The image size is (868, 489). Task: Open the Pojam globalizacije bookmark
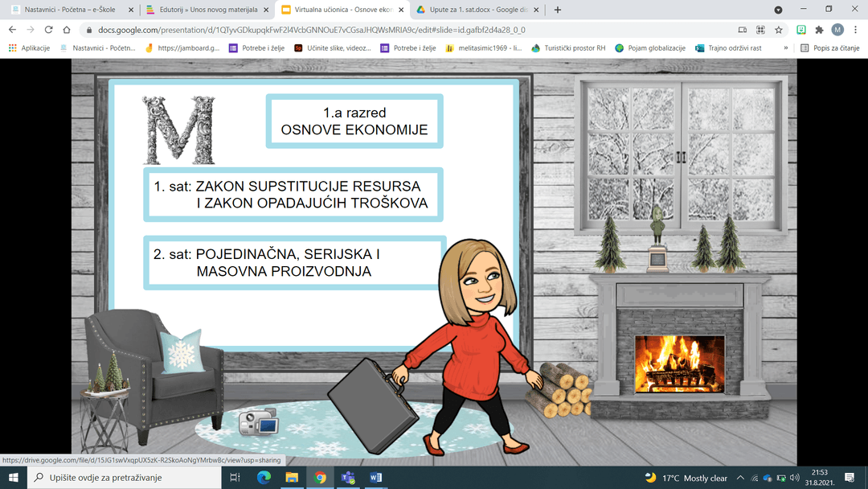[x=650, y=48]
